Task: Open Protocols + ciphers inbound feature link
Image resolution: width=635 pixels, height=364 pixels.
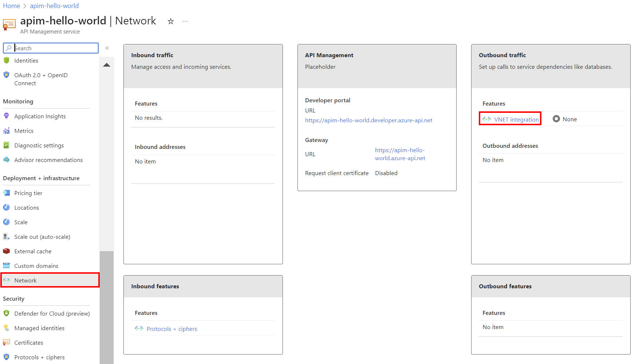Action: [x=171, y=329]
